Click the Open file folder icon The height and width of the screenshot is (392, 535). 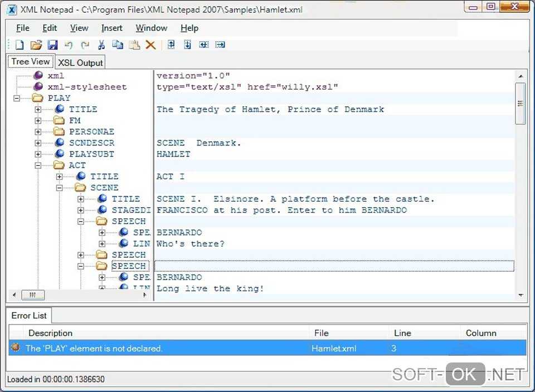(x=36, y=45)
